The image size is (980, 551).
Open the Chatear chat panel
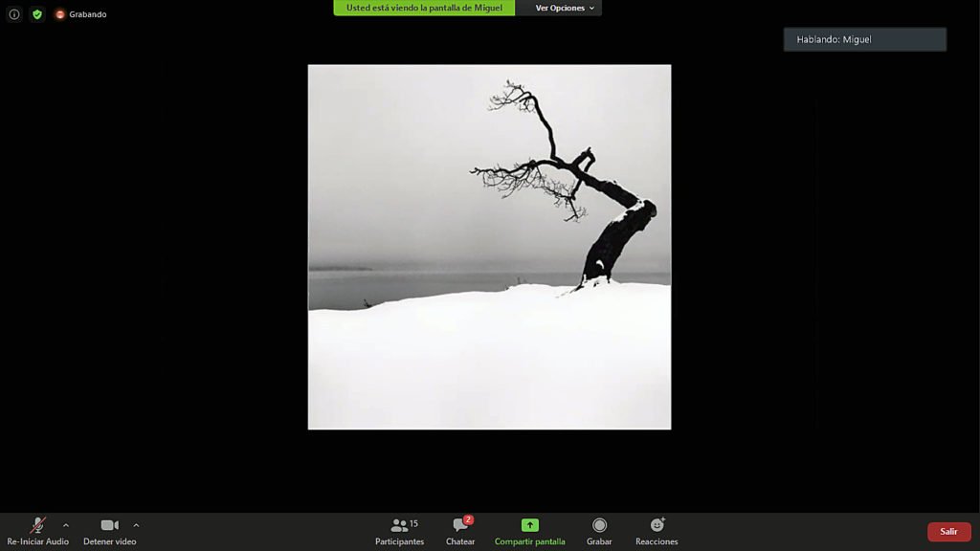pos(460,525)
